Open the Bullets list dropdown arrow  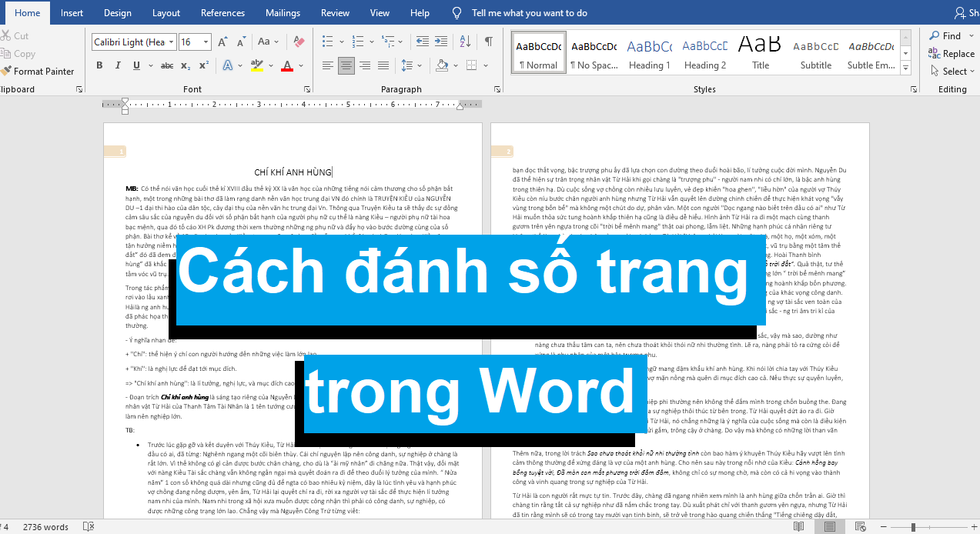click(x=342, y=42)
